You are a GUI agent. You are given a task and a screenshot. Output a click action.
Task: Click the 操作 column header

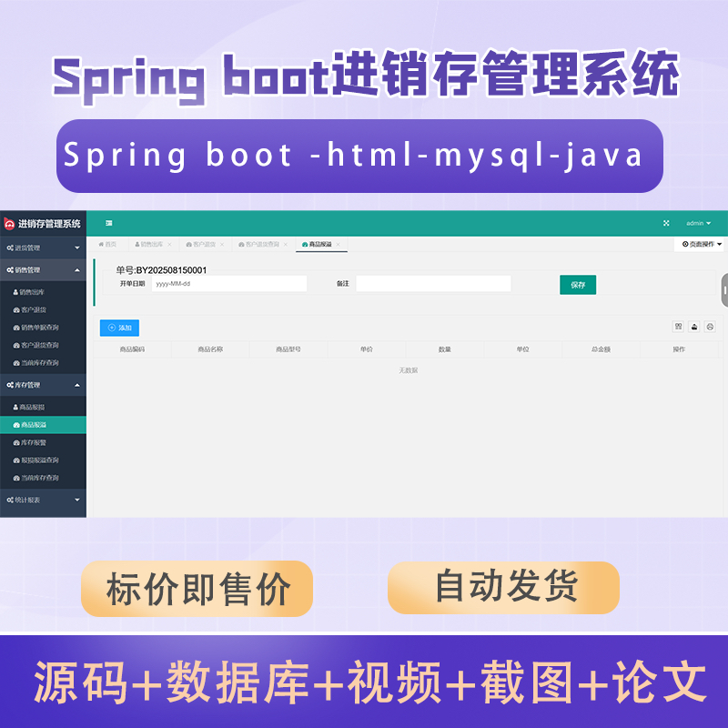click(679, 349)
